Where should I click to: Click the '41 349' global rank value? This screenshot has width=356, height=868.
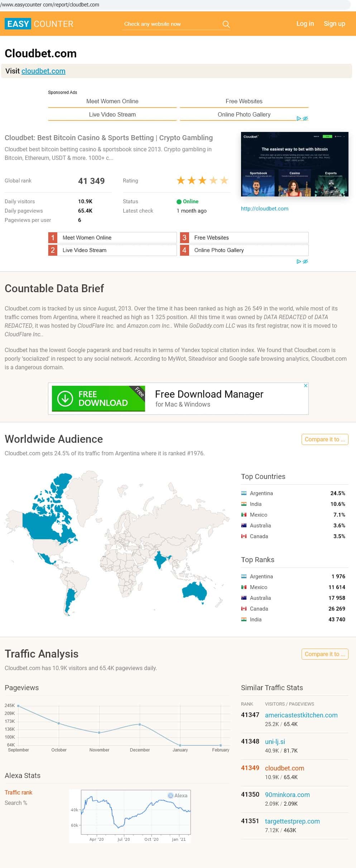(x=91, y=181)
